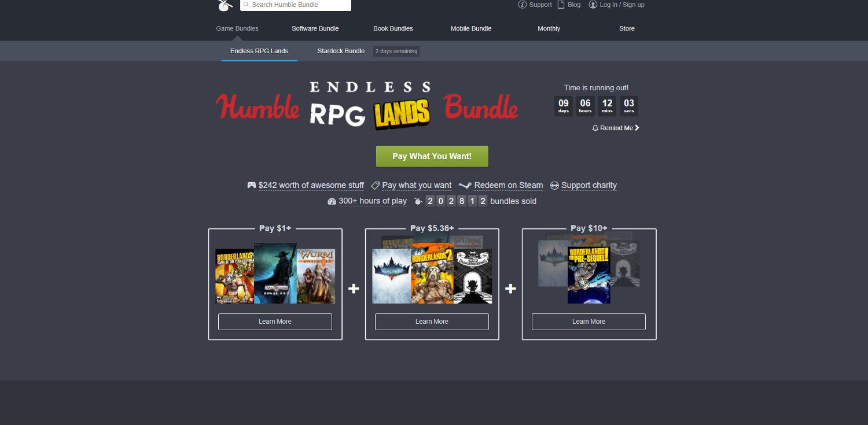Click the "bundles sold" label
This screenshot has height=425, width=868.
point(513,201)
